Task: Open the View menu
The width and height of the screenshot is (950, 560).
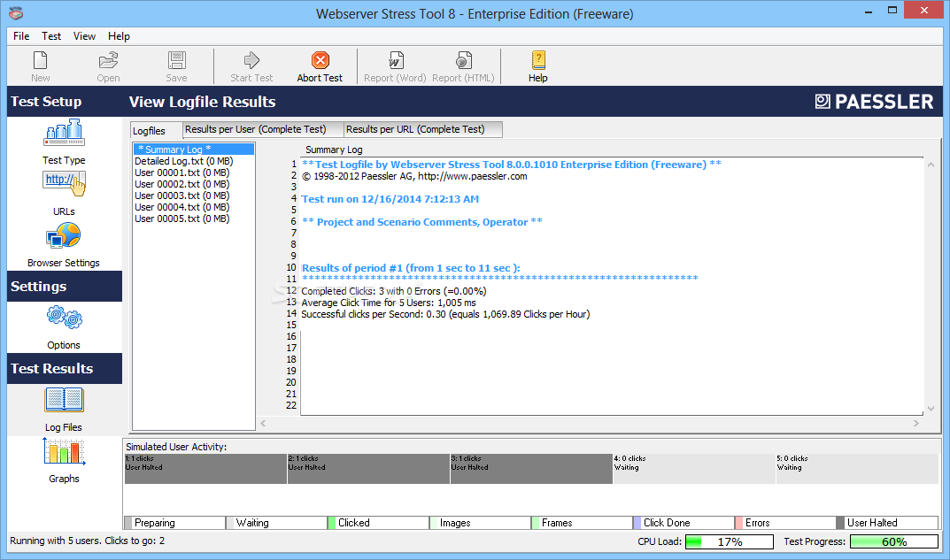Action: pos(84,36)
